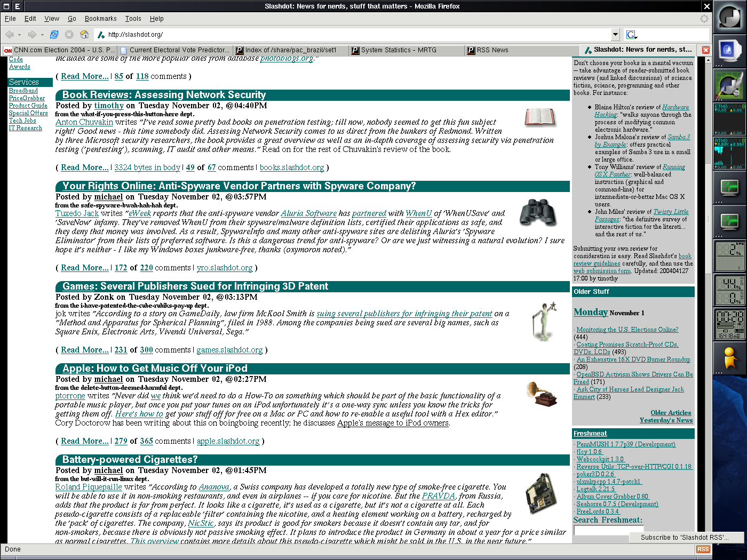Open the Help menu

coord(157,19)
